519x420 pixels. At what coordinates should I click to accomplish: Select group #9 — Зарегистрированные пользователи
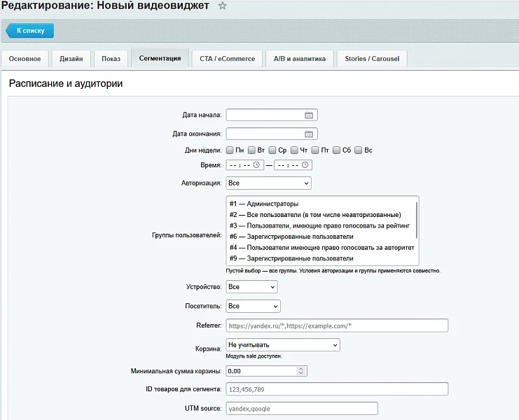(x=321, y=258)
